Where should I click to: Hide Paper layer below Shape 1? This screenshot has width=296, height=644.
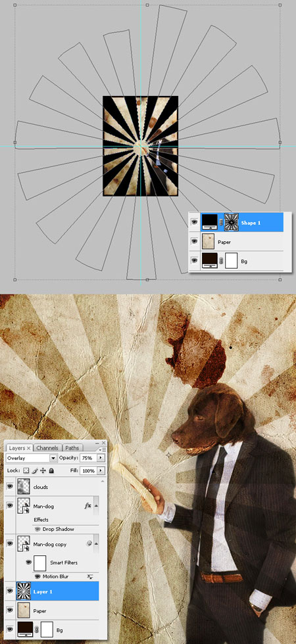tap(195, 242)
